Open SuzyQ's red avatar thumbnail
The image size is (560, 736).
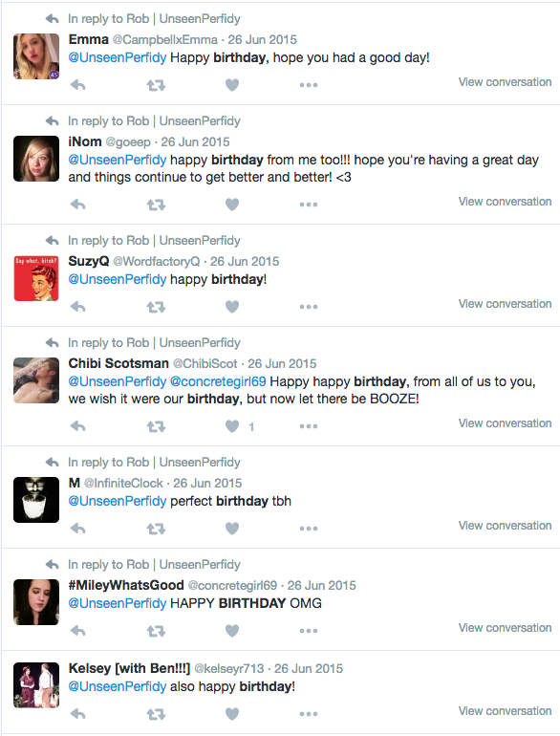36,278
